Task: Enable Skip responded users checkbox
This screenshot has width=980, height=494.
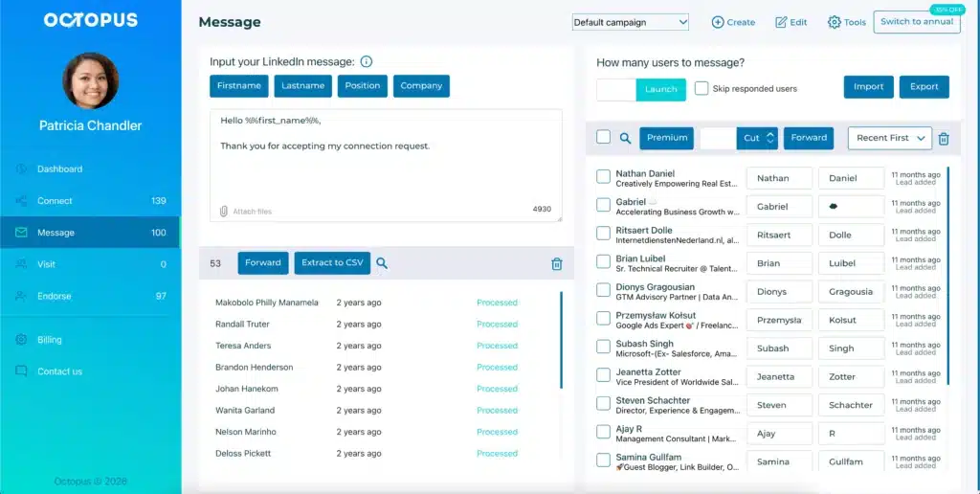Action: coord(702,88)
